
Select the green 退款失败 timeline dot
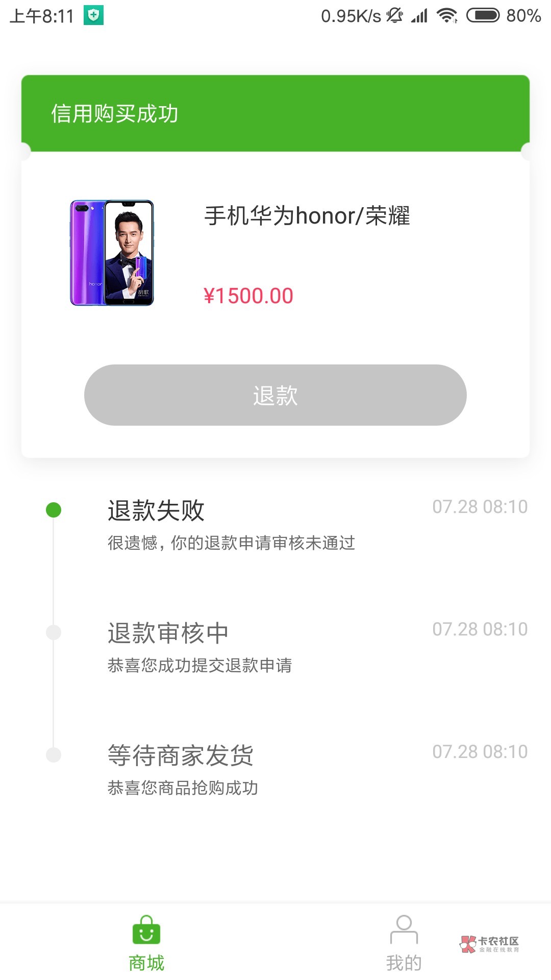(x=54, y=510)
